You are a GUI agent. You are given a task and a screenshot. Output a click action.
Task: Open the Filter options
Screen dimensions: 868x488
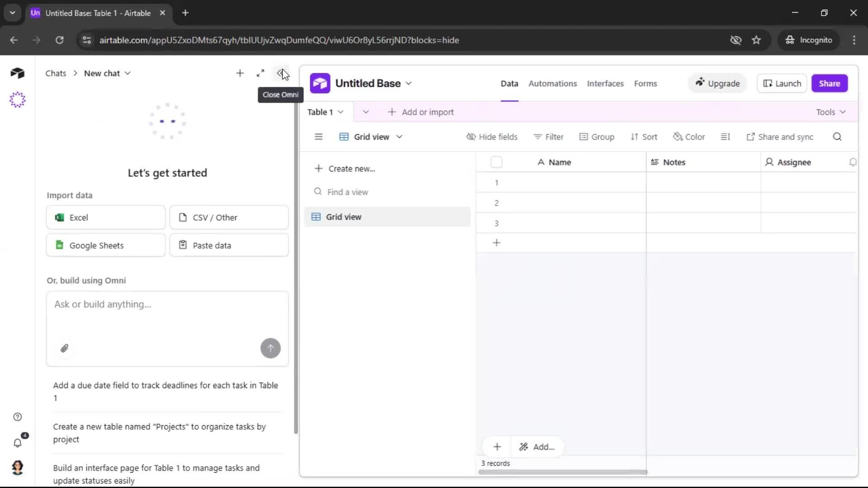pos(548,137)
